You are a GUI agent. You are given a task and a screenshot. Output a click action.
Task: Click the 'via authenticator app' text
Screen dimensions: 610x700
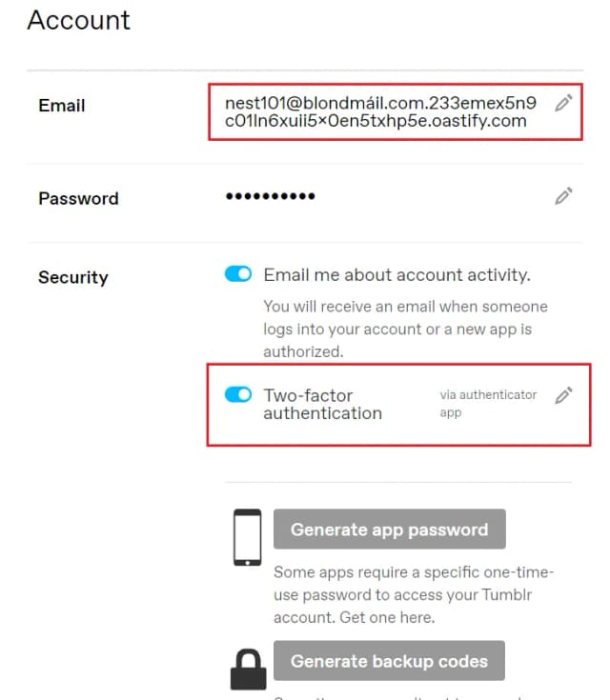(488, 404)
